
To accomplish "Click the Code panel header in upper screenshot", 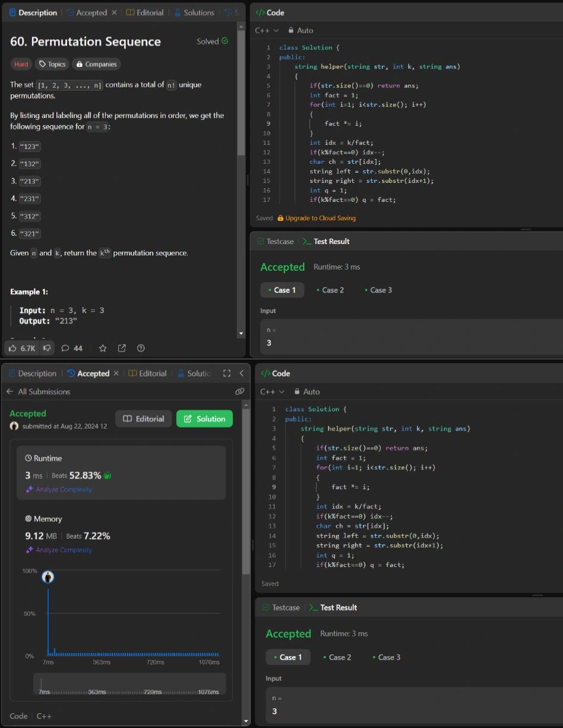I will 270,12.
